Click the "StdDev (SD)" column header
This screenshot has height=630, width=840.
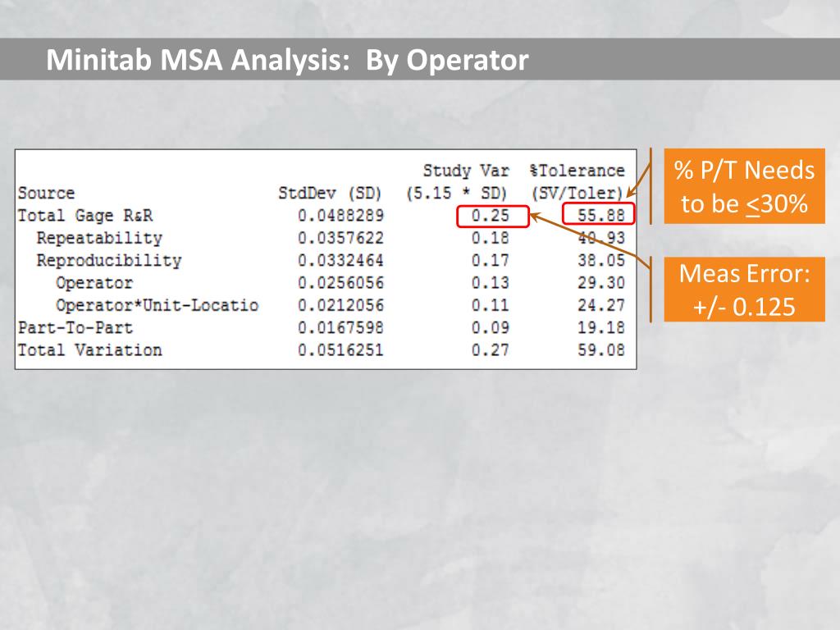pos(330,193)
